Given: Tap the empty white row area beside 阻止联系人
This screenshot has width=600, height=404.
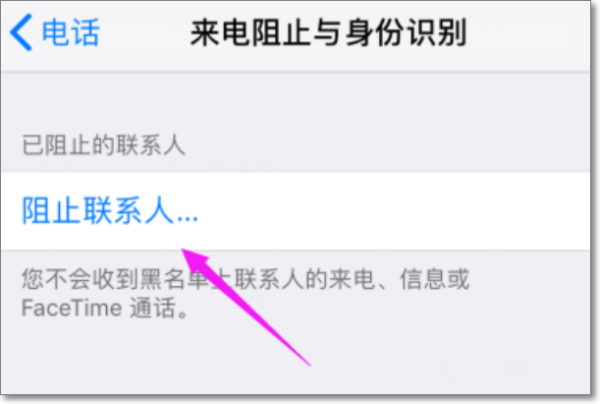Looking at the screenshot, I should coord(394,211).
